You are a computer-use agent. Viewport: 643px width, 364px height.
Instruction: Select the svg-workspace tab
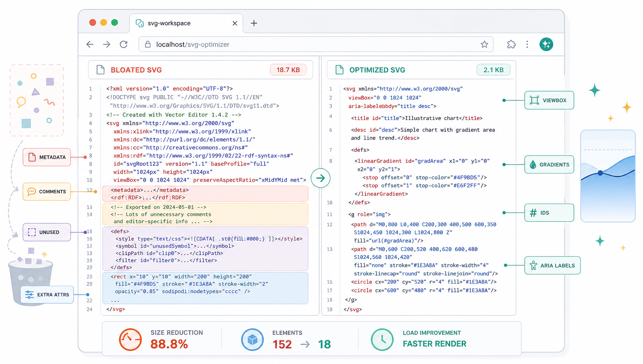tap(186, 23)
